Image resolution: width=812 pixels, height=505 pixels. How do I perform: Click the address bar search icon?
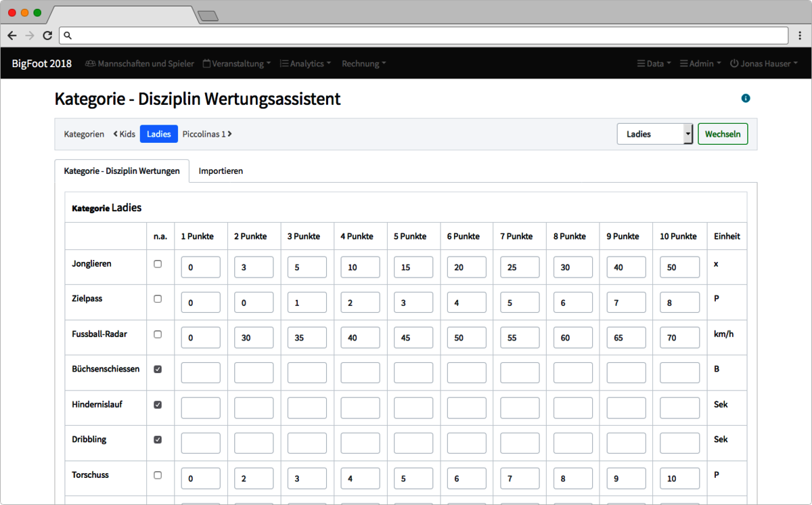click(x=68, y=35)
